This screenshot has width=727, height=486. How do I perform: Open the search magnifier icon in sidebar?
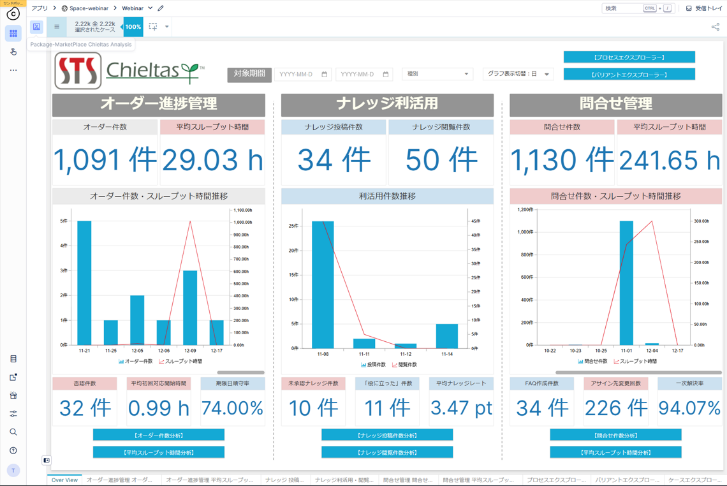(13, 432)
